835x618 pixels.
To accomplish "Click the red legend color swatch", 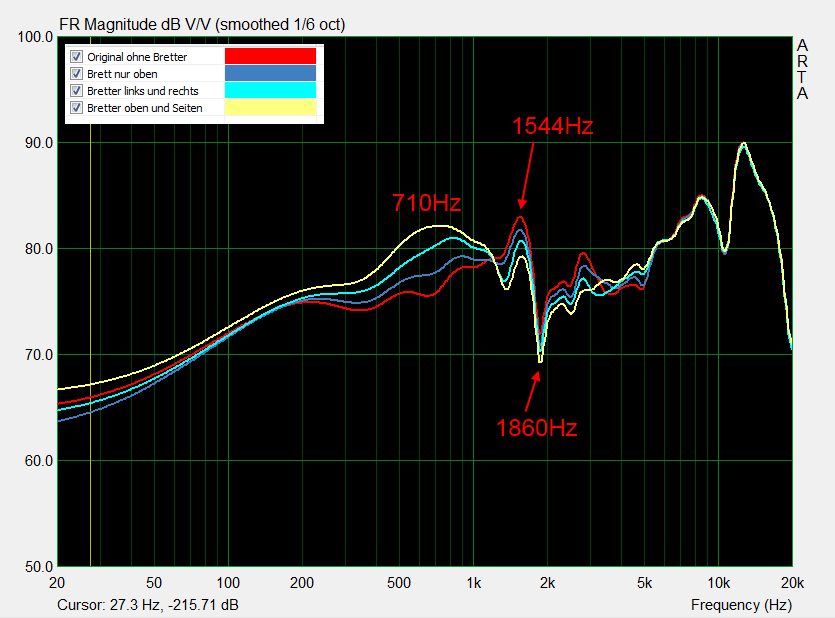I will (270, 56).
